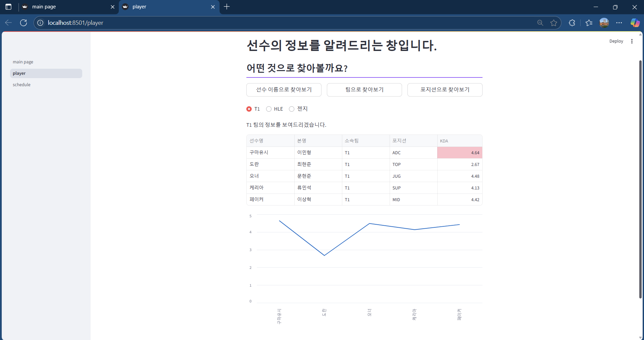This screenshot has width=644, height=340.
Task: Click the 구마유시 player cell
Action: 270,153
